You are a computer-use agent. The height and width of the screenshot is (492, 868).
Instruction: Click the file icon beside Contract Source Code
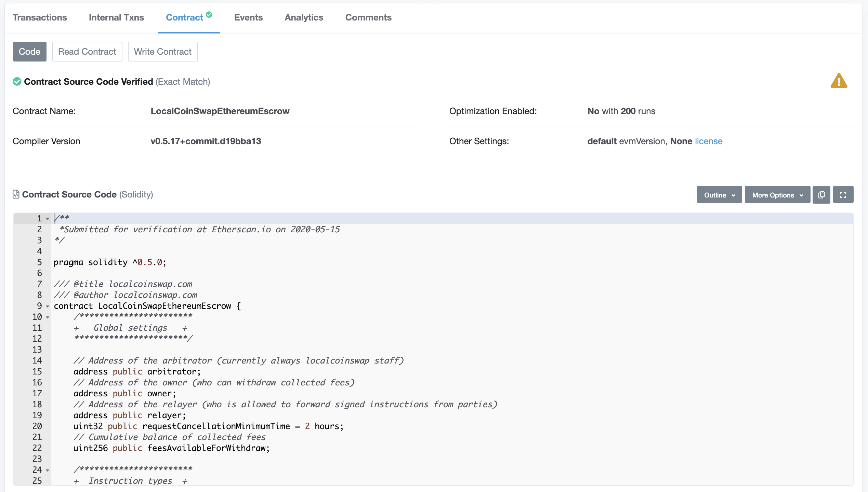[x=16, y=194]
